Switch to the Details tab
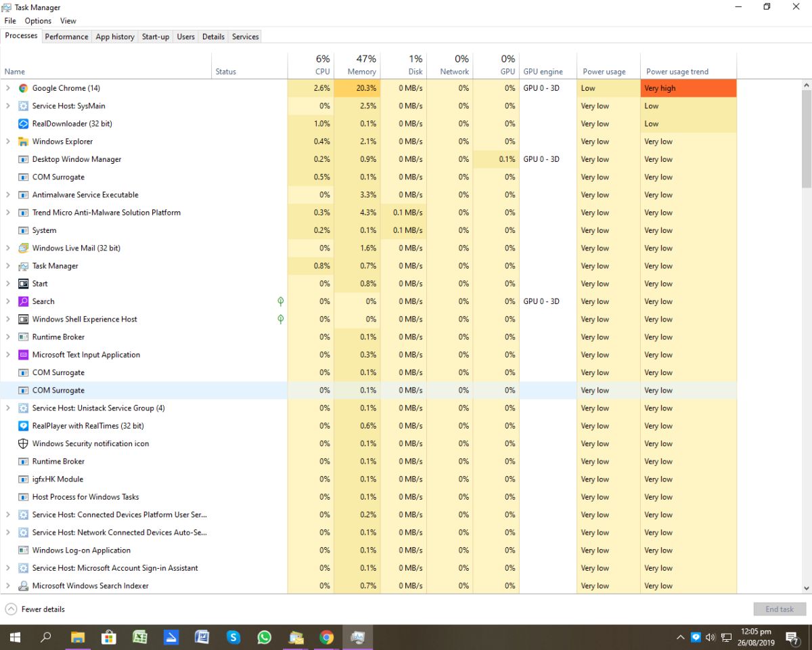 click(213, 37)
